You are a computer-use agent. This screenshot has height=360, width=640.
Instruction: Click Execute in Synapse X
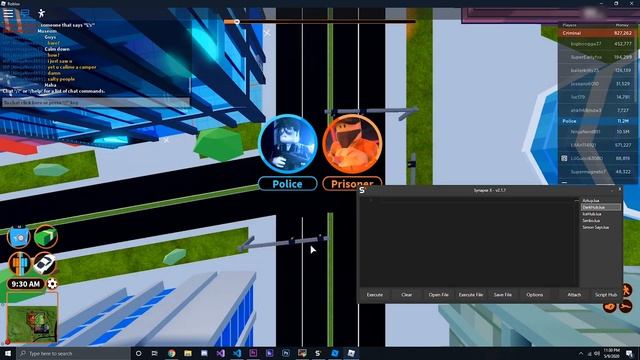pos(375,295)
